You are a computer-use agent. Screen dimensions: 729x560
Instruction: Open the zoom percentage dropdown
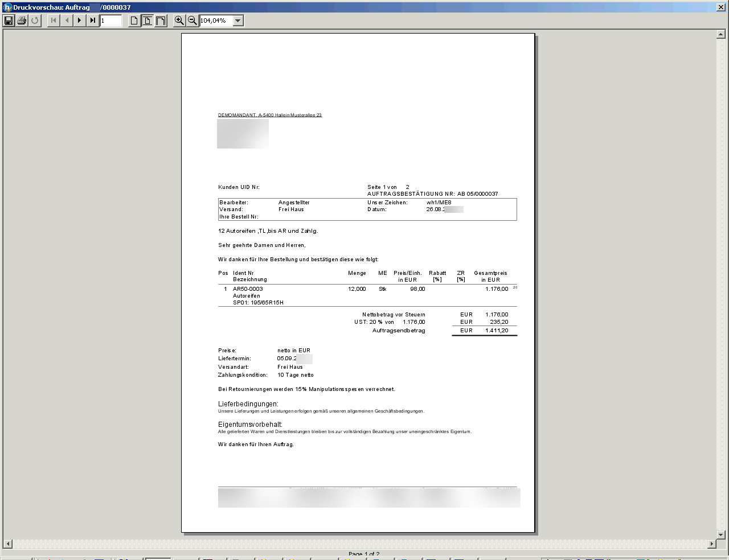[x=238, y=20]
